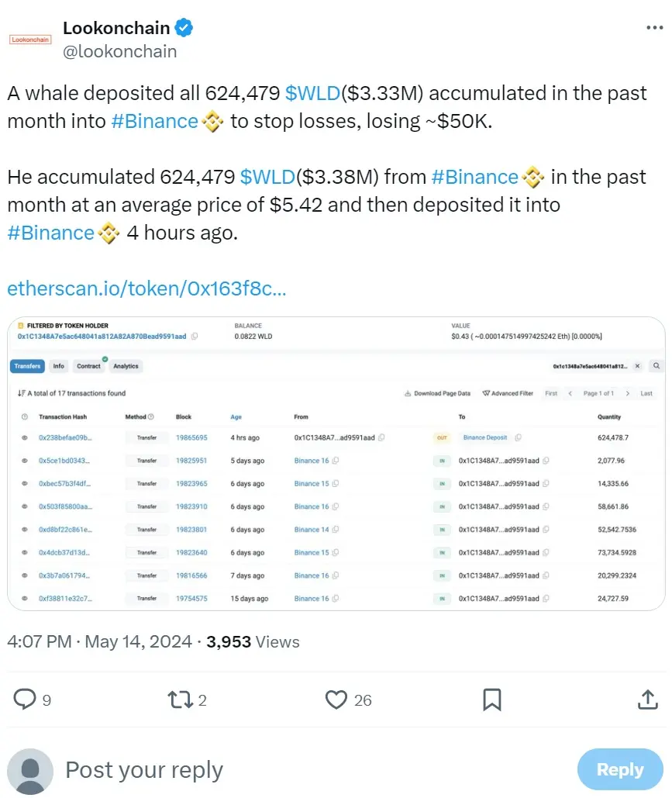This screenshot has height=798, width=672.
Task: Click the blue verified badge
Action: pyautogui.click(x=184, y=29)
